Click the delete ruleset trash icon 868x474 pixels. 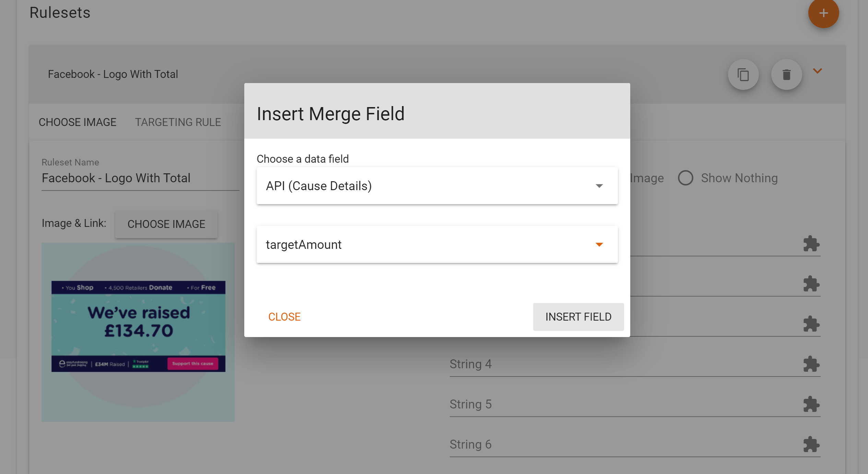[x=786, y=75]
